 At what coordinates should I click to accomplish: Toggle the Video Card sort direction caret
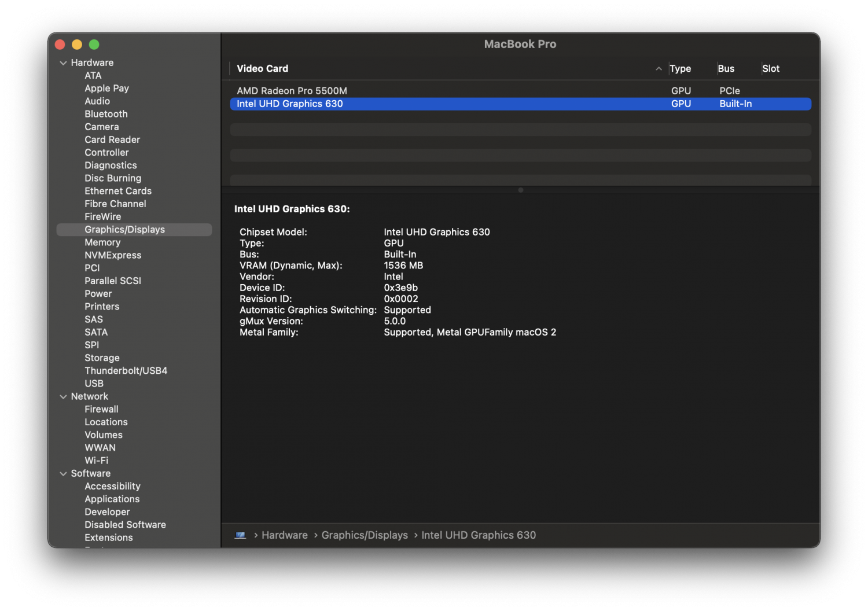pyautogui.click(x=659, y=68)
